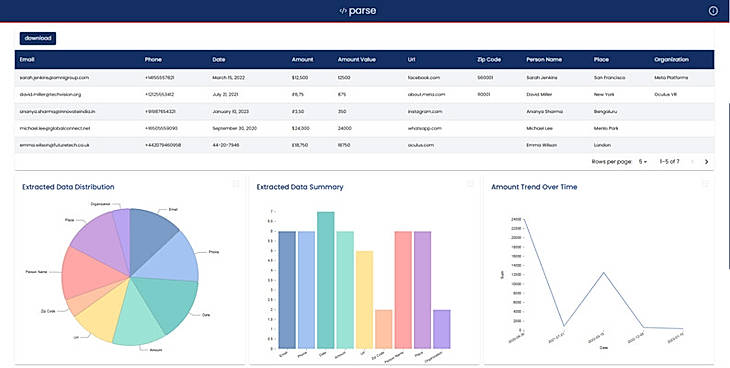The height and width of the screenshot is (368, 730).
Task: Click the 'Bengaluru' place cell
Action: pyautogui.click(x=605, y=112)
